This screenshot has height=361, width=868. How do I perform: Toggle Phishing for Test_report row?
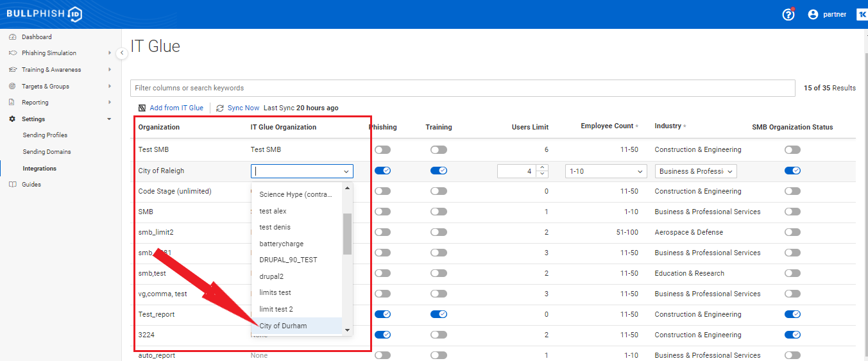click(x=382, y=314)
